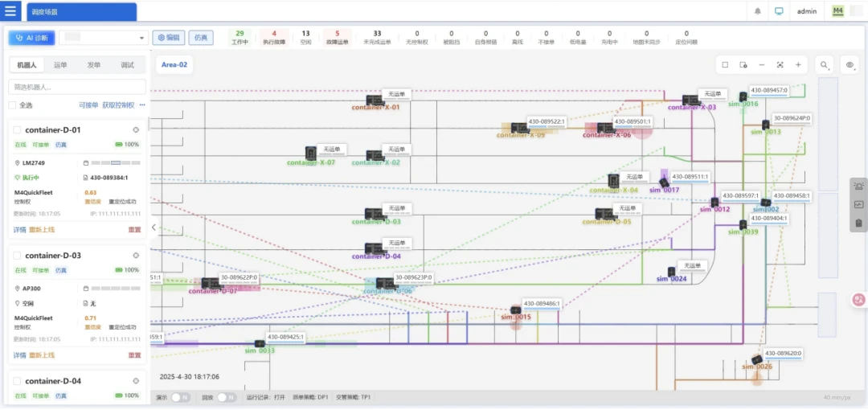Open the monitor chart icon on right sidebar
Viewport: 868px width, 410px height.
point(858,204)
